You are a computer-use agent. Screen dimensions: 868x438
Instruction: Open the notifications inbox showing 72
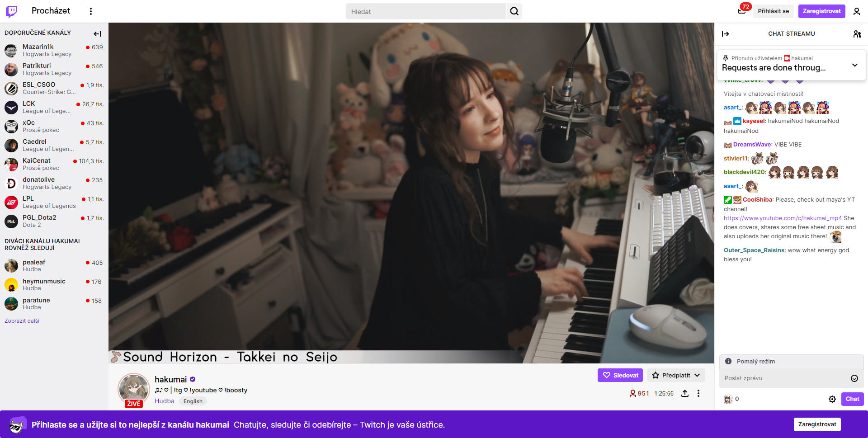742,11
